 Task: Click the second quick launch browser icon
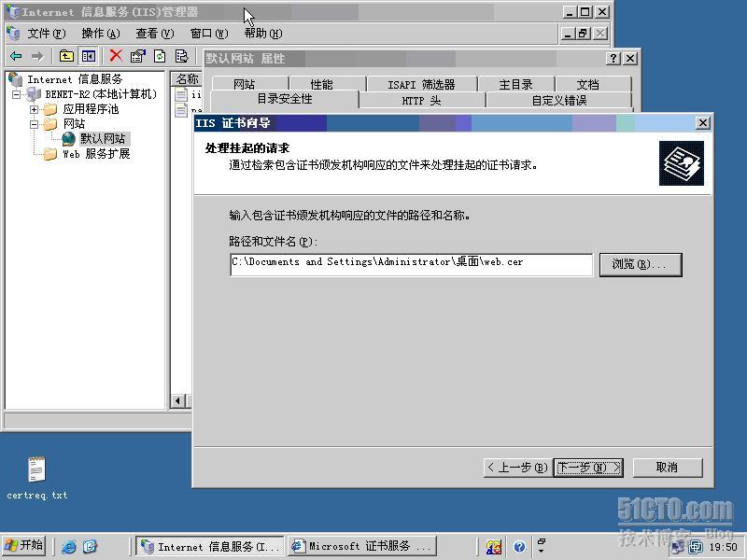(x=90, y=546)
